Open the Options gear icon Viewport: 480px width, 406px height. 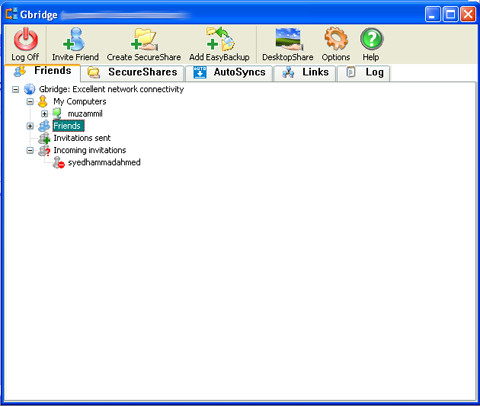(336, 39)
